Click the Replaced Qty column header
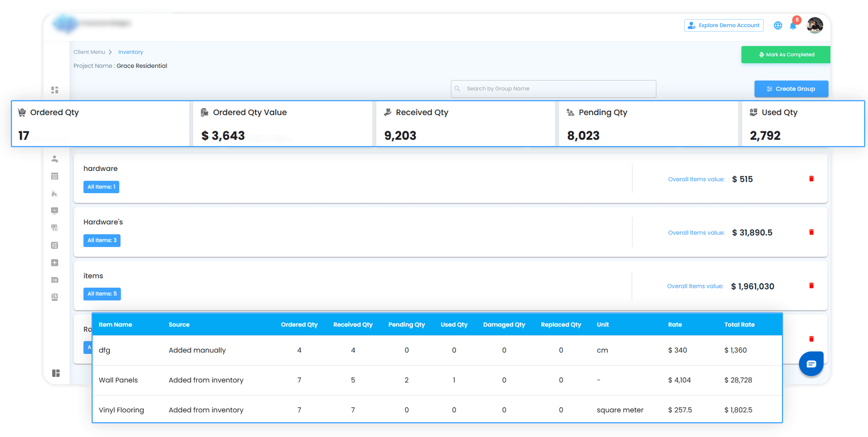The image size is (868, 437). (561, 325)
